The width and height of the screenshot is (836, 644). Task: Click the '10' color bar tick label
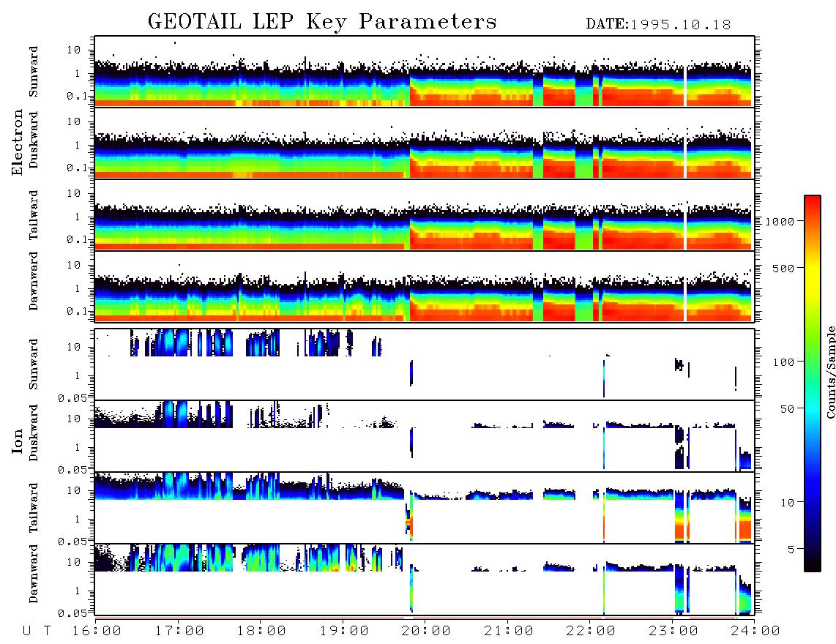coord(788,503)
